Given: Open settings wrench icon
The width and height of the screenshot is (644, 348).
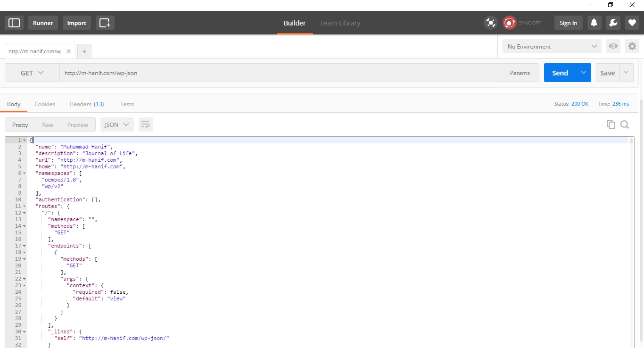Looking at the screenshot, I should click(613, 23).
